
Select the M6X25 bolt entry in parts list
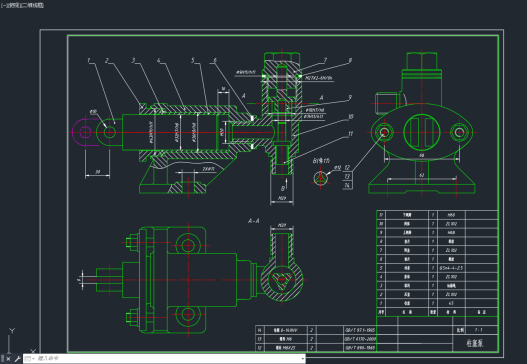point(285,348)
